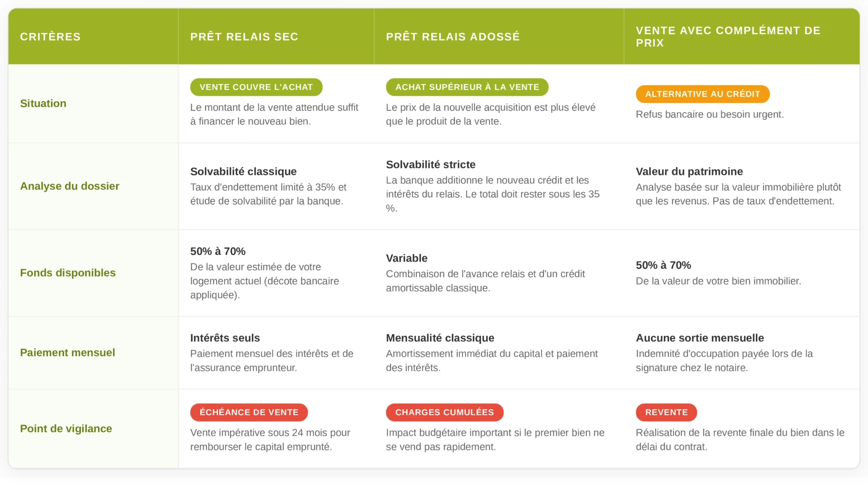The image size is (868, 487).
Task: Select the orange 'Alternative au crédit' badge
Action: [702, 94]
